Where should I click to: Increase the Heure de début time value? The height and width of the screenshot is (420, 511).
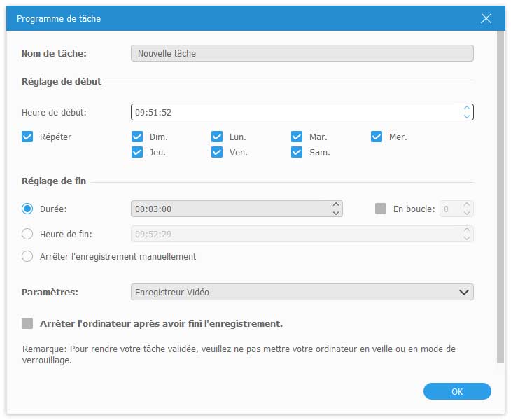pyautogui.click(x=467, y=108)
